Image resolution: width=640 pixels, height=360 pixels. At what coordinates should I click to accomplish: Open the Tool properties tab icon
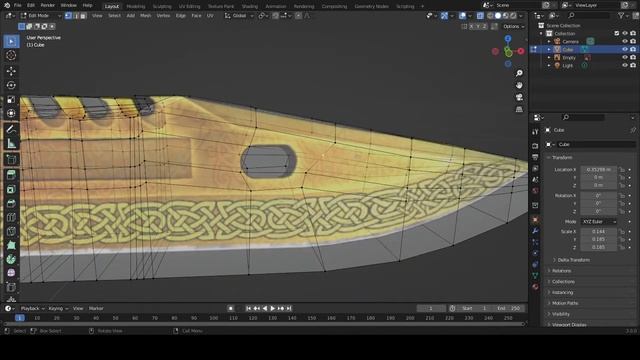(535, 131)
